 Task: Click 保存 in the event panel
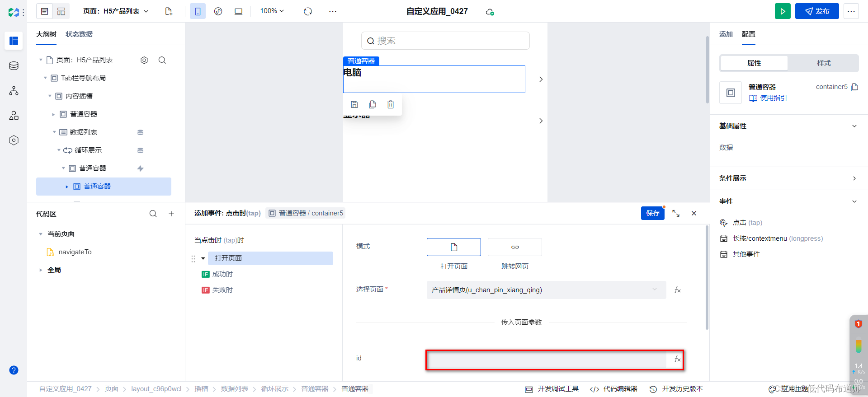tap(652, 213)
